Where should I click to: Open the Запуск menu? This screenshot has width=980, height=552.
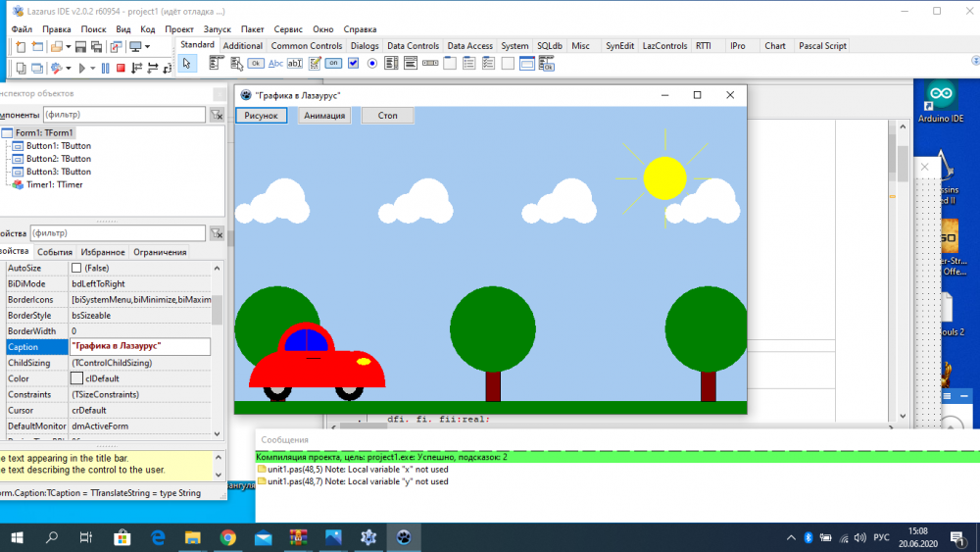click(217, 29)
